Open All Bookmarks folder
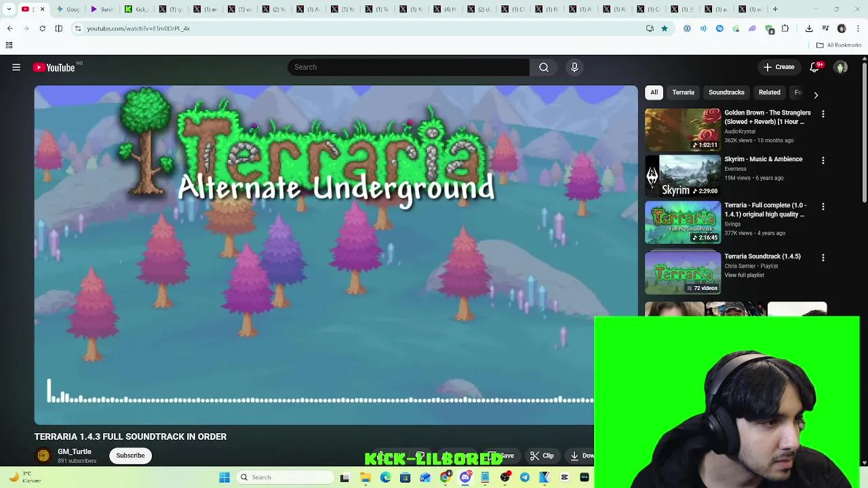The height and width of the screenshot is (488, 868). [839, 45]
